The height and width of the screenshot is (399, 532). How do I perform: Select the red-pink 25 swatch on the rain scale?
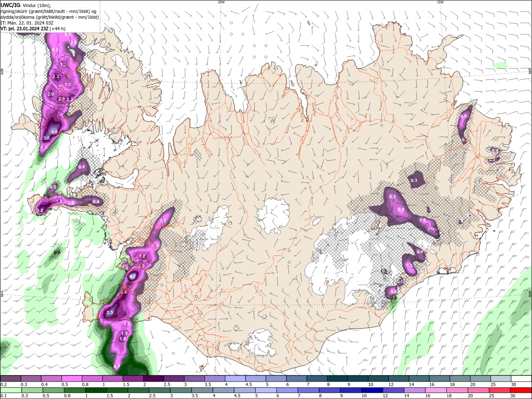tap(500, 390)
